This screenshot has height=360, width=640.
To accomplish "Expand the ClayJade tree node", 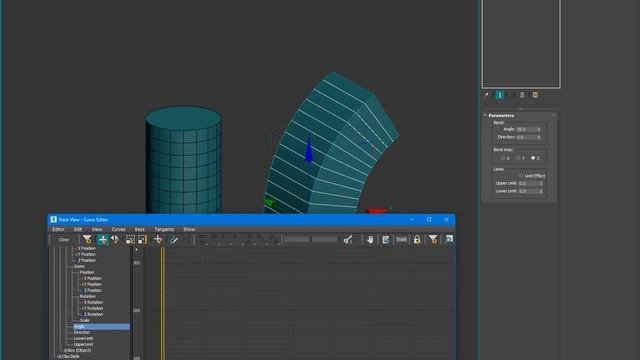I will click(59, 357).
